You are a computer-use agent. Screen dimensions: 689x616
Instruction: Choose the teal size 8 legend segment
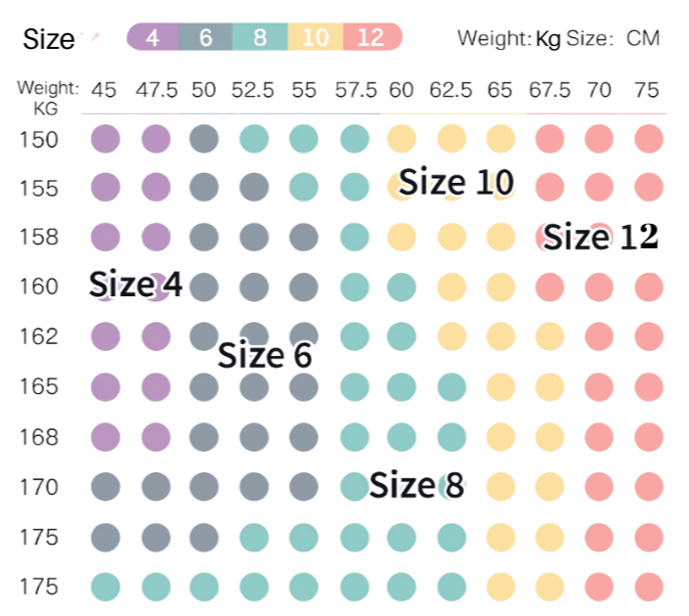260,38
